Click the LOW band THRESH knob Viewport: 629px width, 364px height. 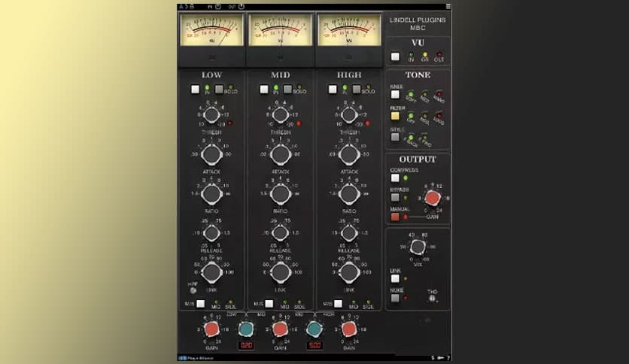click(211, 115)
